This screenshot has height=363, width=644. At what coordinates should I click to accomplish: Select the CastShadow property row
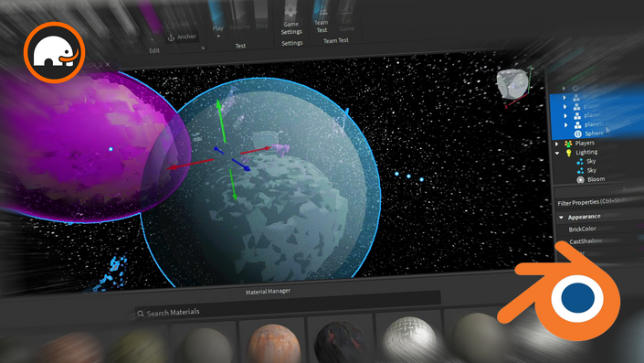599,240
